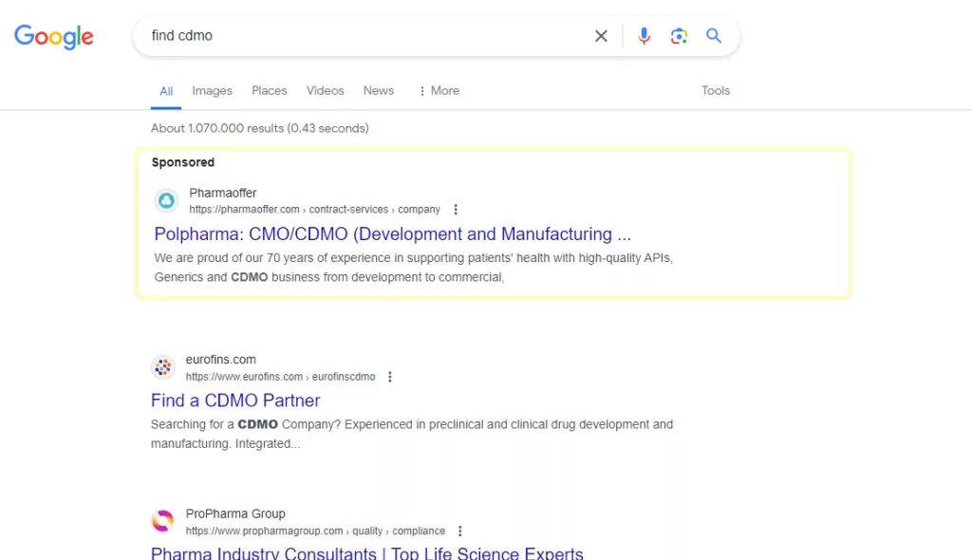Click the eurofins.com URL breadcrumb
Viewport: 972px width, 560px height.
pos(280,377)
